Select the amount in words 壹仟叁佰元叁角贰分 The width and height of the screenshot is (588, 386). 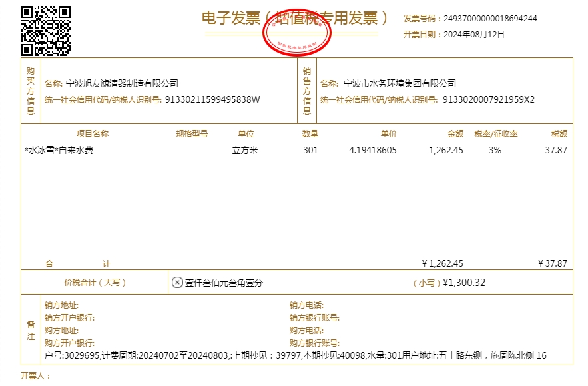(x=224, y=283)
